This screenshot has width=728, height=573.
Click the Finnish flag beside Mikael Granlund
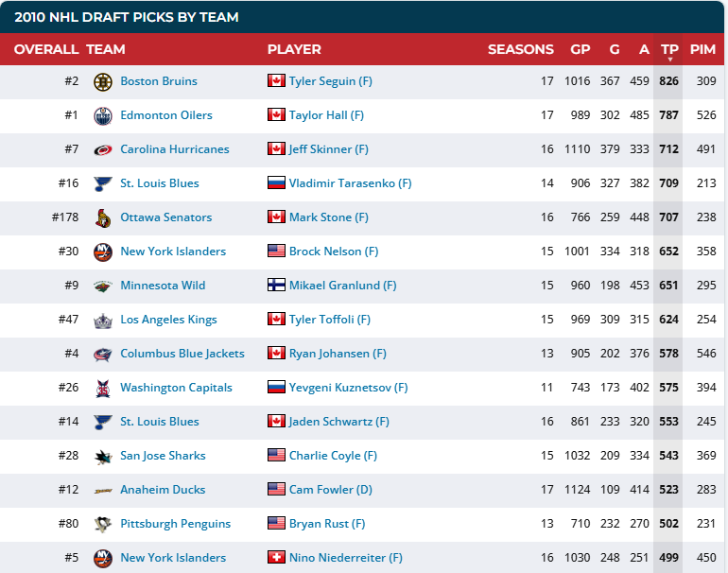click(276, 285)
